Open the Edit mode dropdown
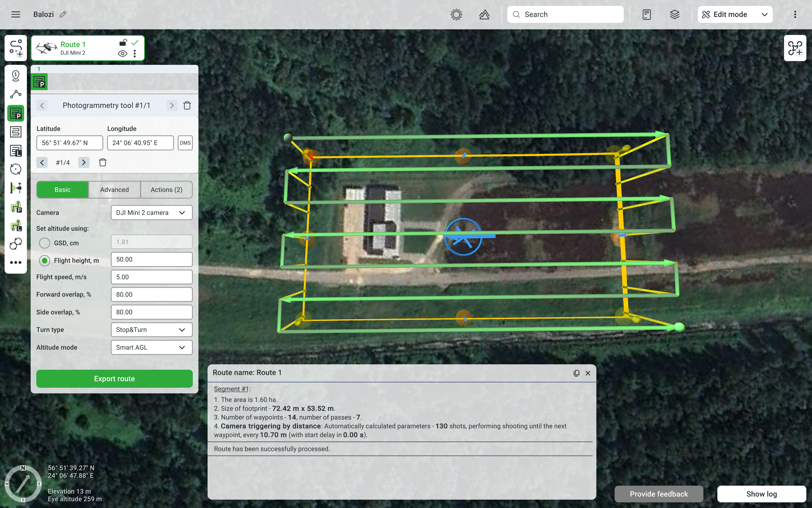Viewport: 812px width, 508px height. pyautogui.click(x=735, y=15)
